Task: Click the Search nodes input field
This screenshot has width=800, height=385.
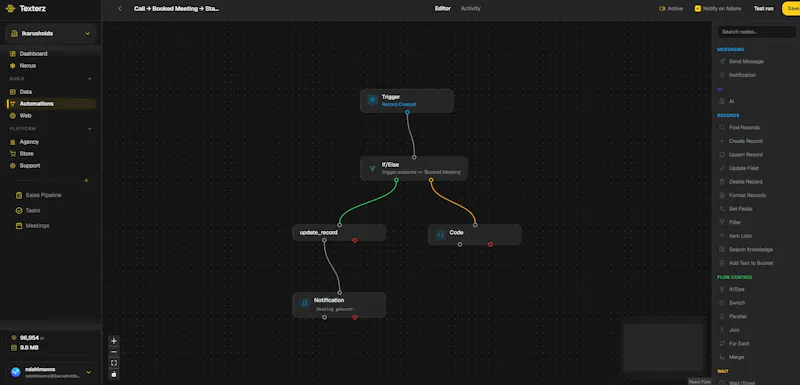Action: tap(756, 32)
